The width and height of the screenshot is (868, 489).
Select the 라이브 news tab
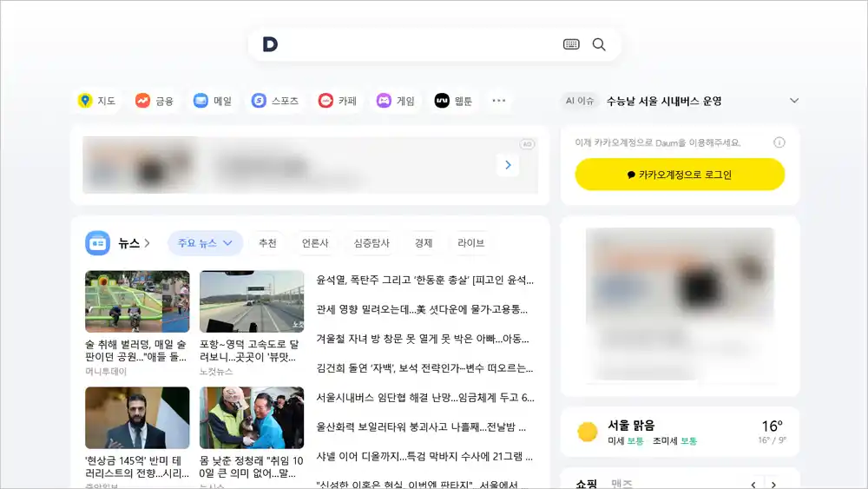click(470, 243)
